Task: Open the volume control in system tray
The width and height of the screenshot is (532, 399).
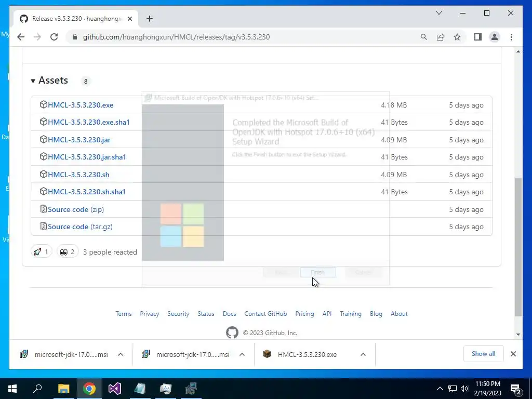Action: coord(464,389)
